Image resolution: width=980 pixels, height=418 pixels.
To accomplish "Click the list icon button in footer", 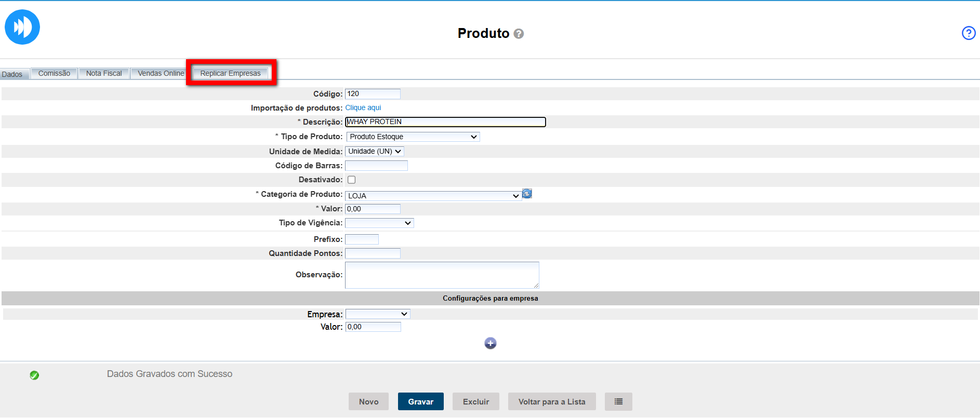I will [x=618, y=401].
